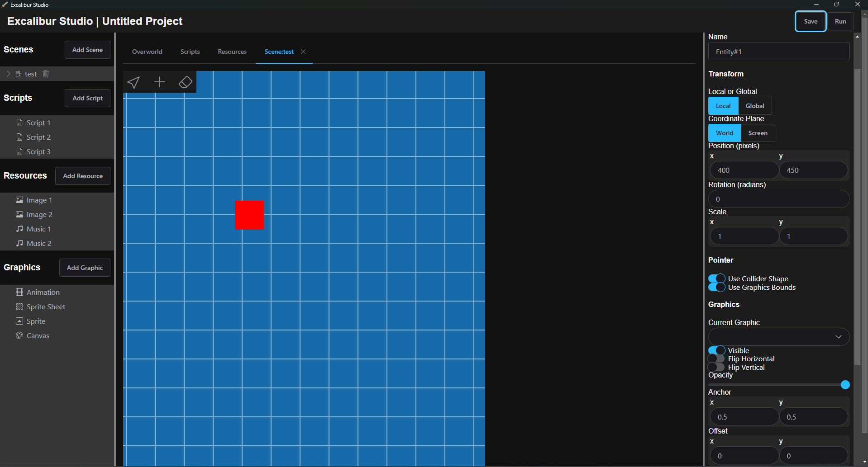The image size is (868, 467).
Task: Disable the Use Collider Shape toggle
Action: click(716, 278)
